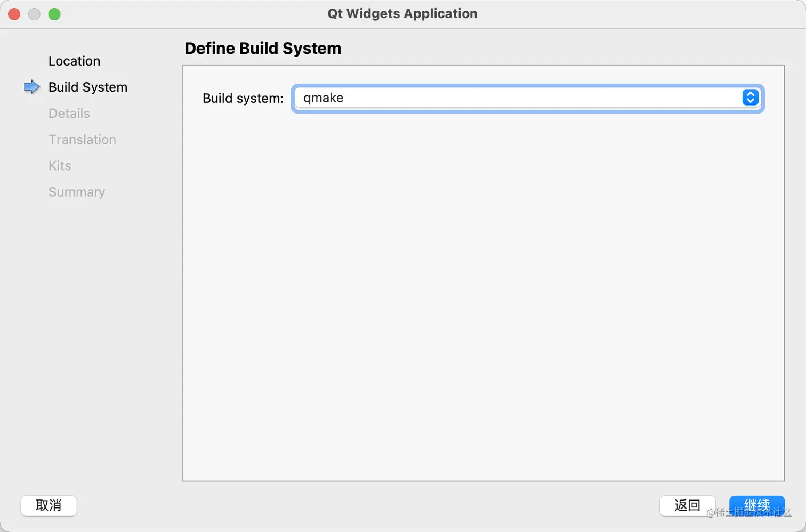Screen dimensions: 806x532
Task: Select the Build System step in the sidebar
Action: (x=88, y=87)
